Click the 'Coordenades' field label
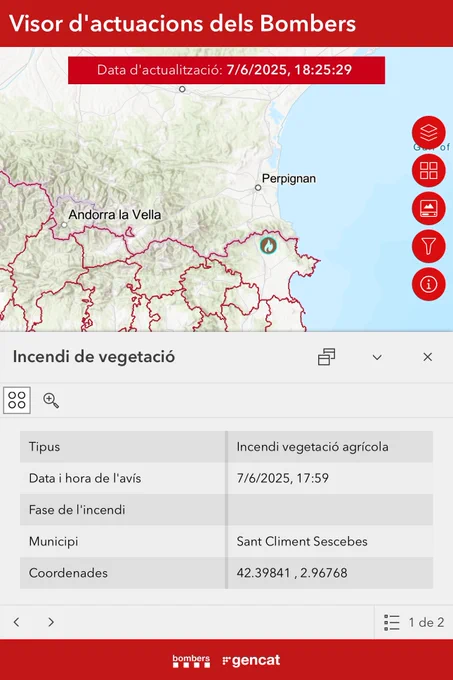Image resolution: width=453 pixels, height=680 pixels. tap(68, 573)
